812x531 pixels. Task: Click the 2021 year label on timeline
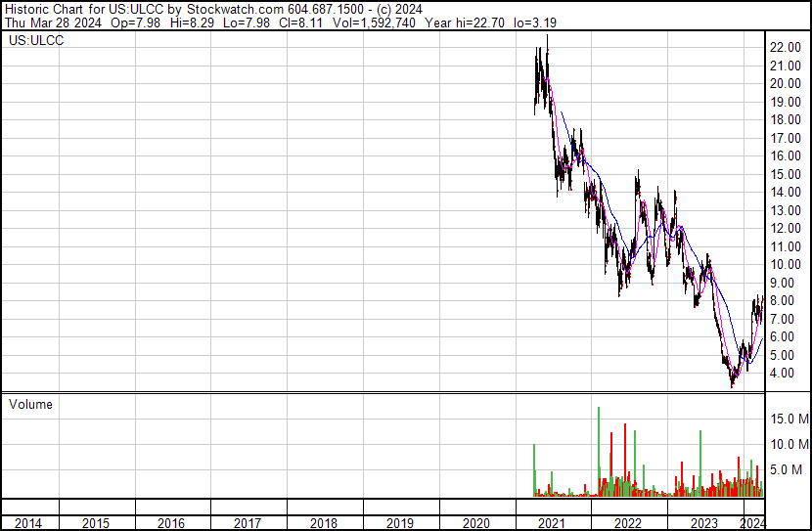coord(552,523)
